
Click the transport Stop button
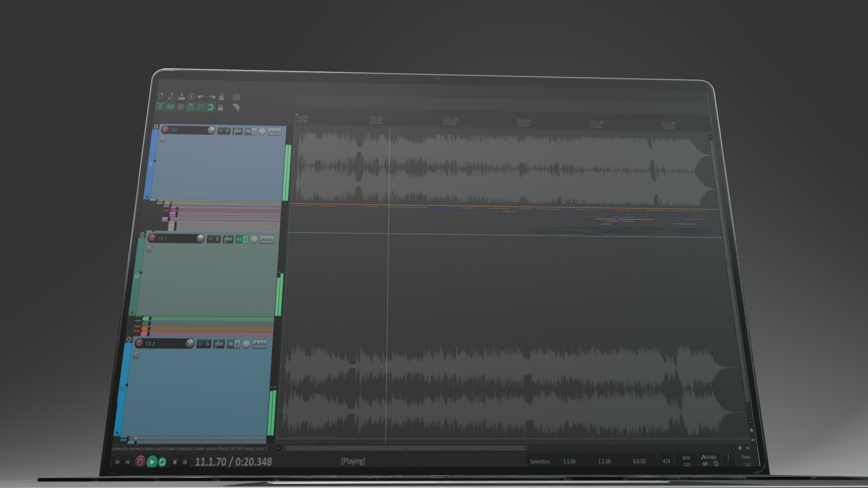(x=175, y=462)
